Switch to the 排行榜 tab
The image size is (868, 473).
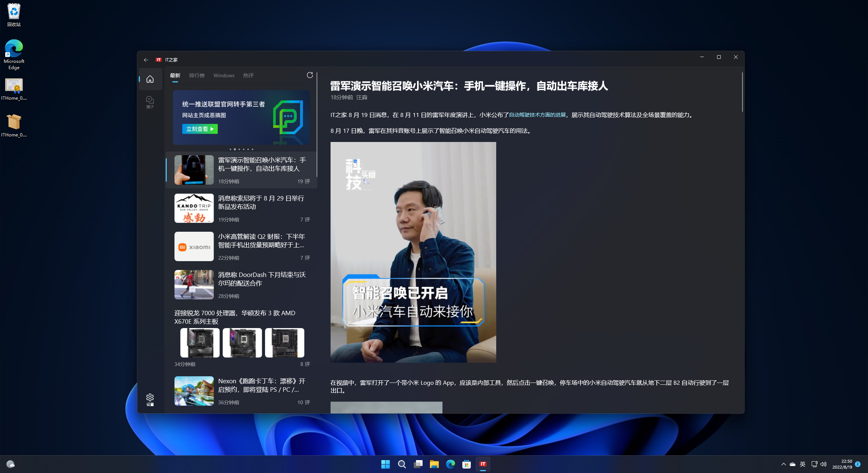click(197, 75)
